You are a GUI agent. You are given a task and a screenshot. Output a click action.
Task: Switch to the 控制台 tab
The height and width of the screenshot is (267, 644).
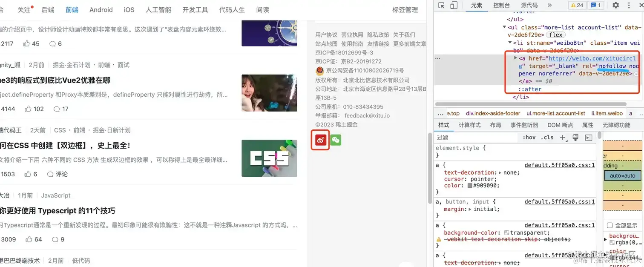(501, 5)
